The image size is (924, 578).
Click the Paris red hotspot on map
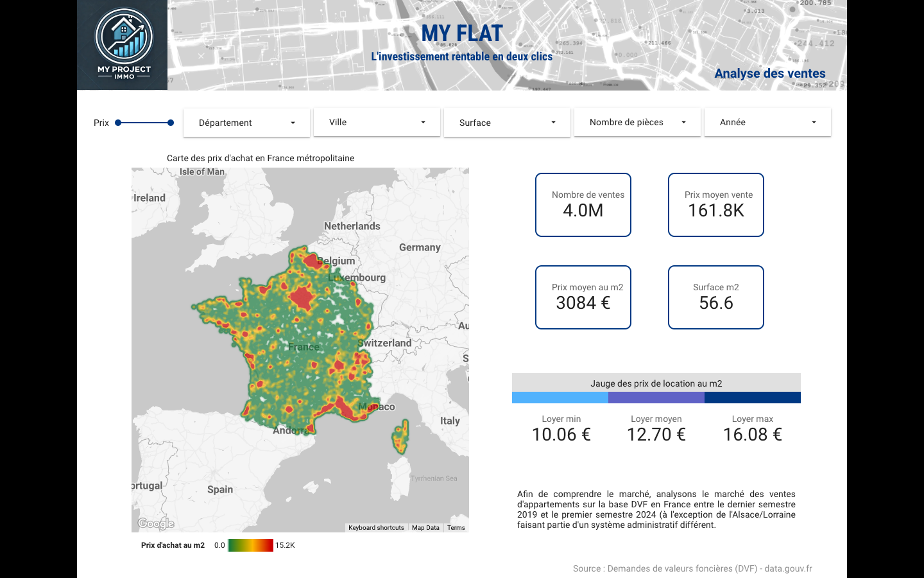pos(300,297)
